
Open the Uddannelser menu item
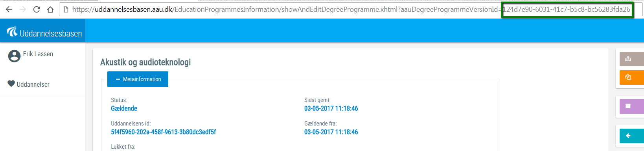tap(33, 84)
